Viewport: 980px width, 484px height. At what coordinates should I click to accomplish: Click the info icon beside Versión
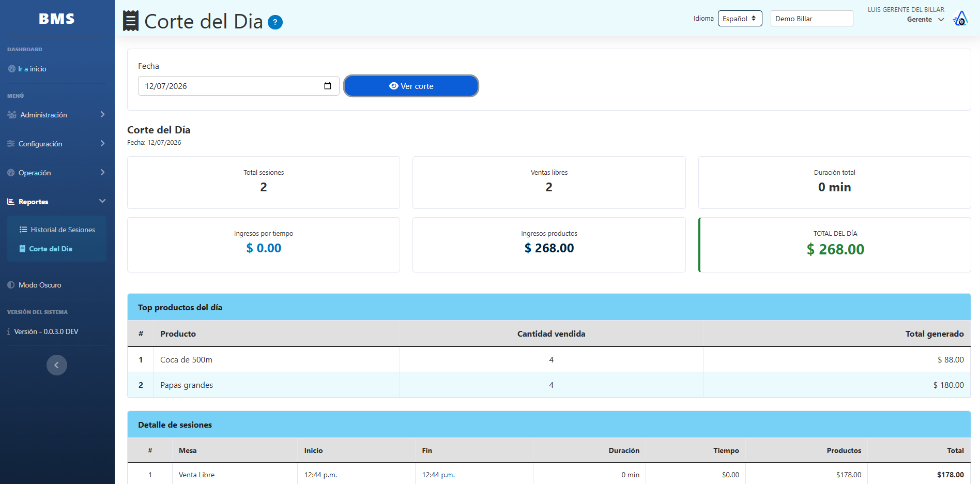point(9,331)
